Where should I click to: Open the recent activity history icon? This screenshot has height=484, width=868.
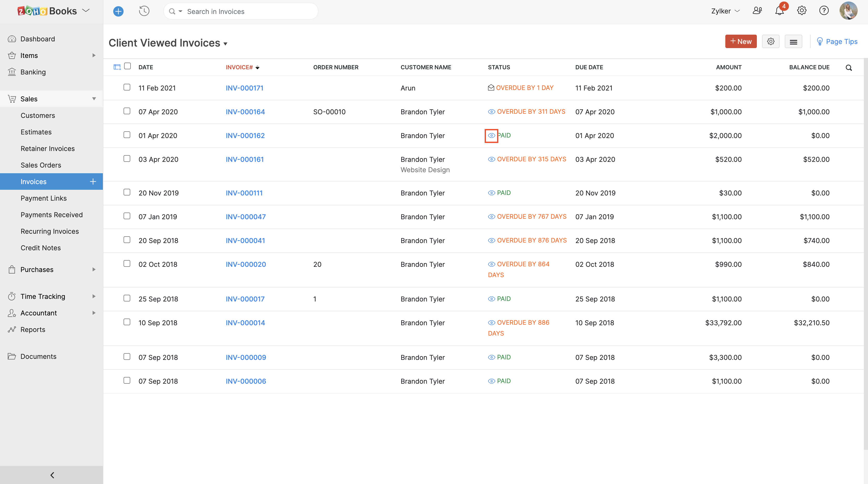144,11
